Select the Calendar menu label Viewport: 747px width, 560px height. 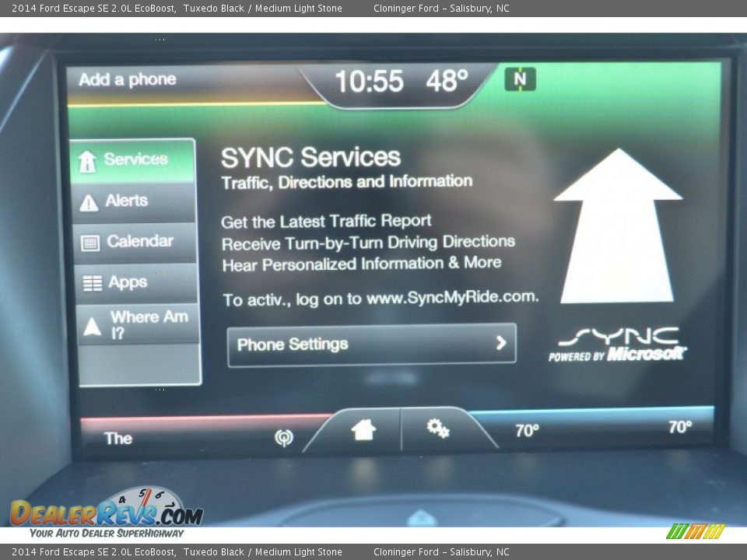point(140,241)
